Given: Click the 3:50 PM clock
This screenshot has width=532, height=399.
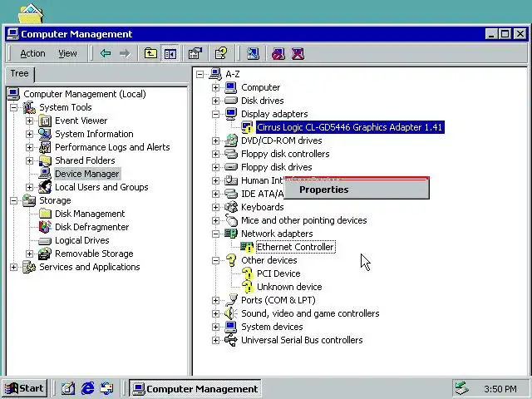Looking at the screenshot, I should [500, 389].
